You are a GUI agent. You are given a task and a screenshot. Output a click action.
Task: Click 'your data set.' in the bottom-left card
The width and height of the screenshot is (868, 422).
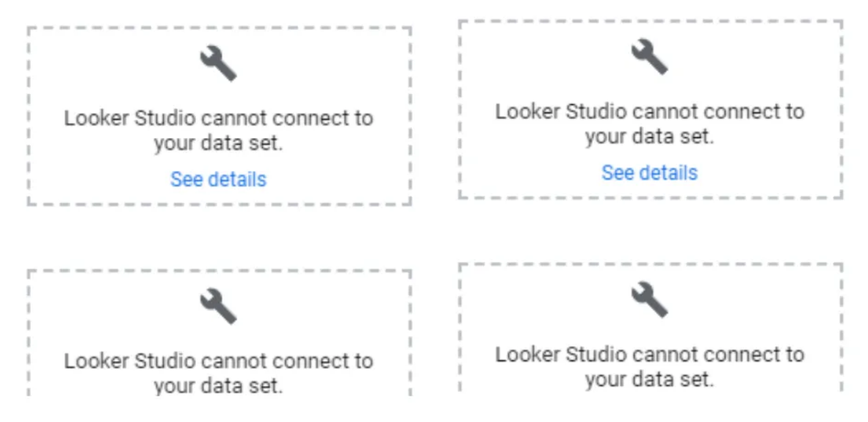click(x=218, y=385)
